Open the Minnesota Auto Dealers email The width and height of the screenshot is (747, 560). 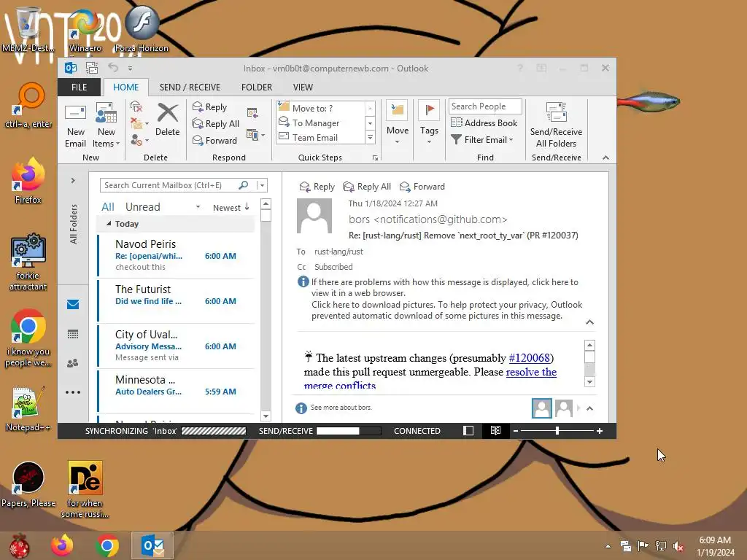tap(177, 391)
